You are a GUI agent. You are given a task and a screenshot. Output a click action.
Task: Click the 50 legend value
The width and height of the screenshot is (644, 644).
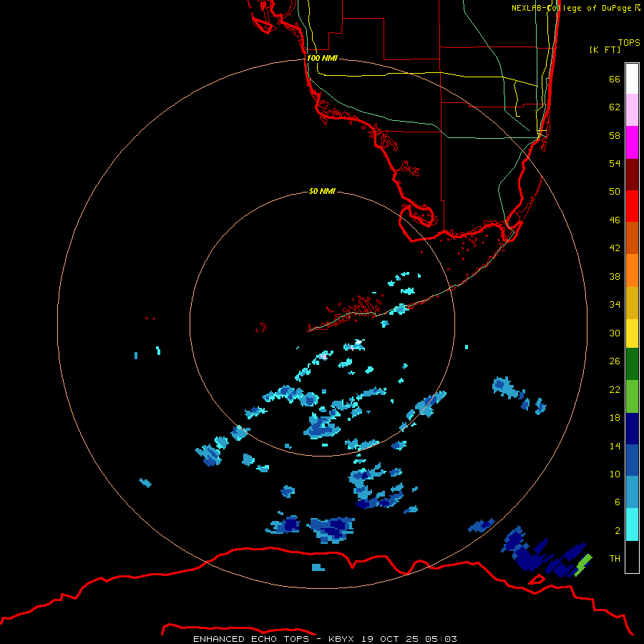pyautogui.click(x=615, y=191)
